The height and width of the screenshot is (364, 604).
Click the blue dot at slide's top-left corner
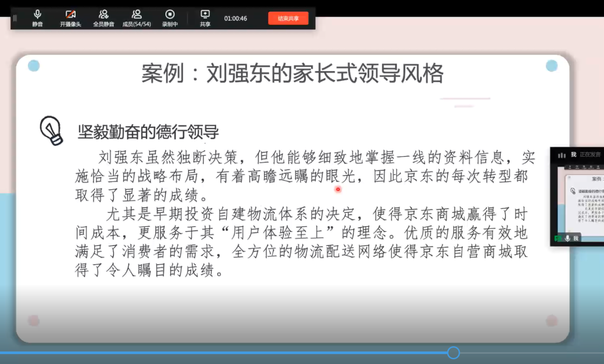[x=34, y=66]
